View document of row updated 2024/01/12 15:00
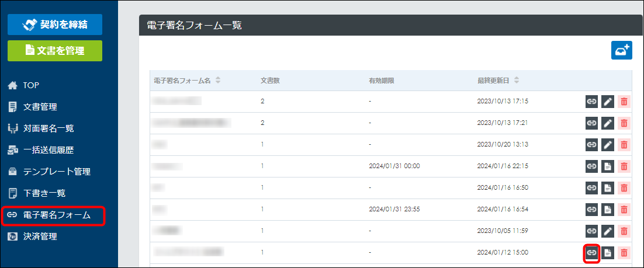644x268 pixels. click(x=608, y=253)
